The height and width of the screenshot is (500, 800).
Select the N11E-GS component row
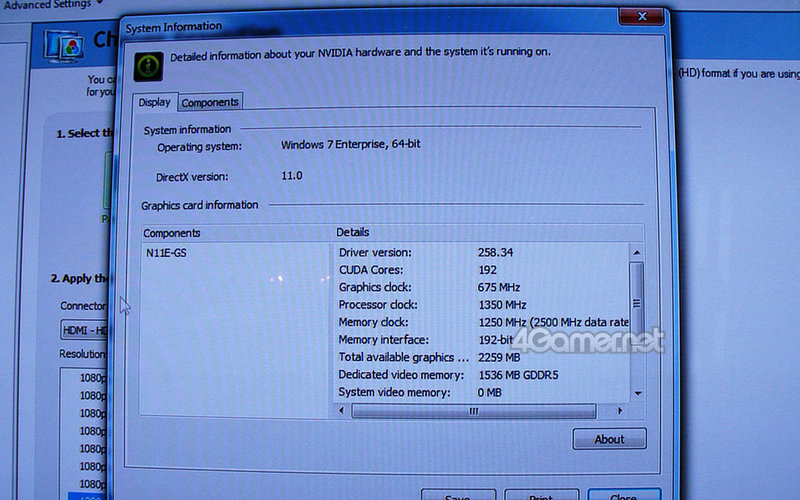coord(166,253)
